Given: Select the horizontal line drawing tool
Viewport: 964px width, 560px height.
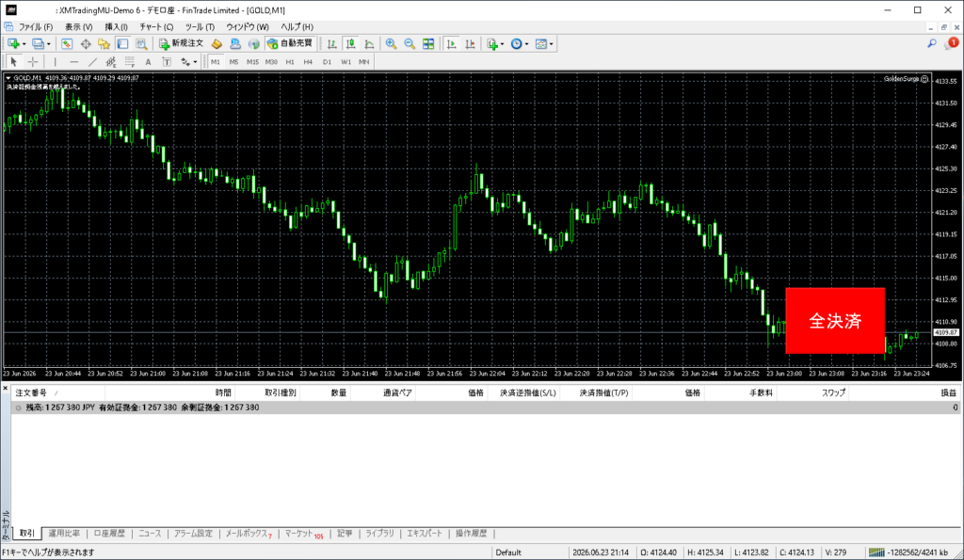Looking at the screenshot, I should tap(73, 61).
